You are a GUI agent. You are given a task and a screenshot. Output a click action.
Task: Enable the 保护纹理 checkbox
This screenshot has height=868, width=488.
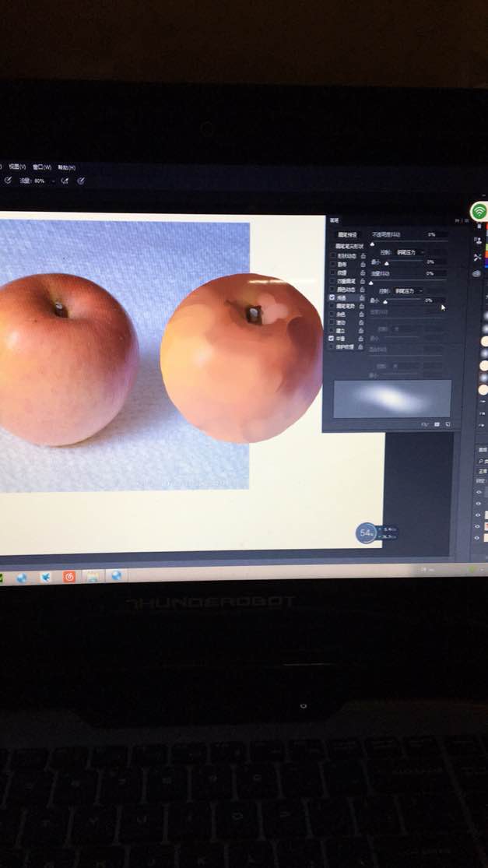click(332, 346)
